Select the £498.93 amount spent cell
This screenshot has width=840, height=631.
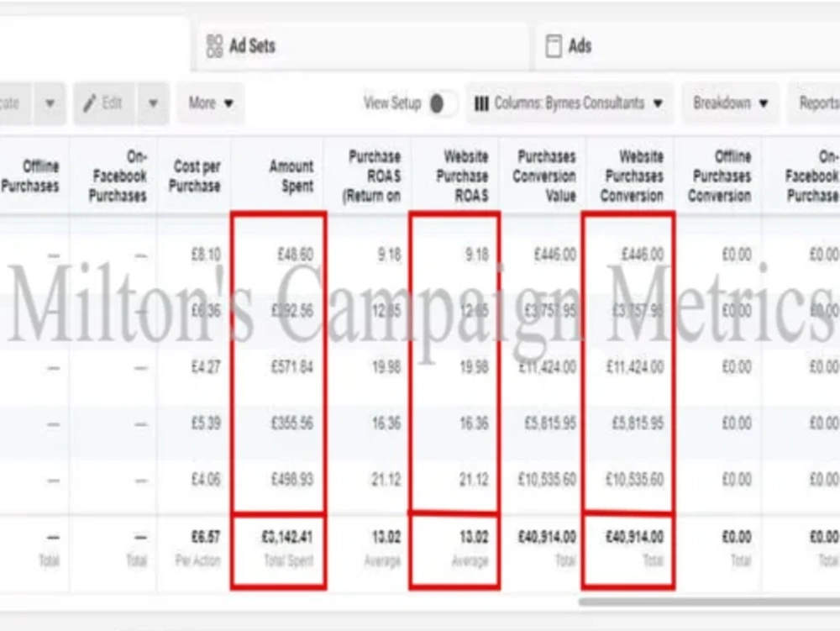[292, 480]
